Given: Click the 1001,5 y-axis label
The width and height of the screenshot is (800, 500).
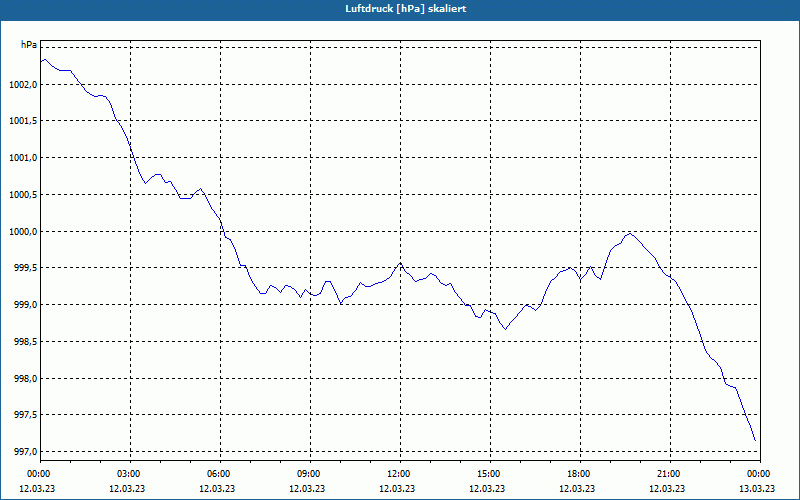Looking at the screenshot, I should 23,121.
